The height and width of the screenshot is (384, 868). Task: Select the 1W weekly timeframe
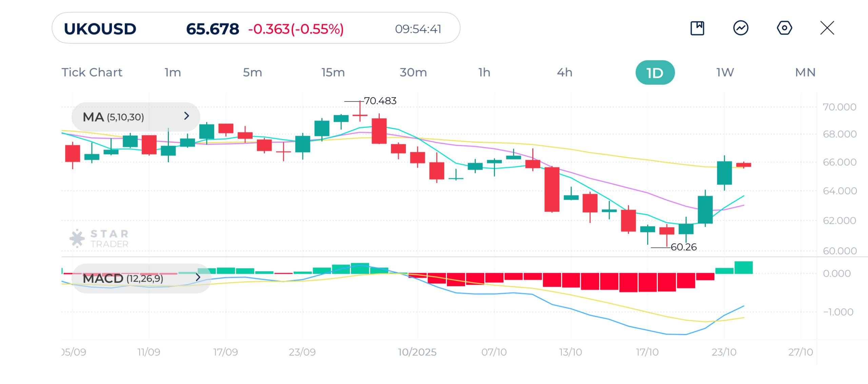point(725,72)
